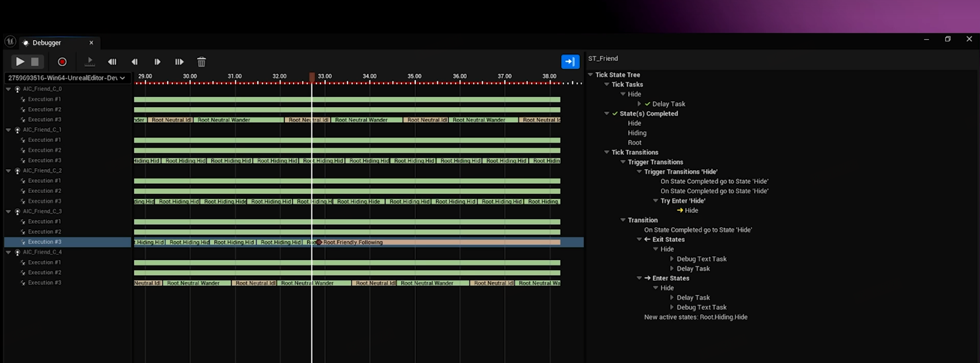
Task: Step back one frame
Action: pyautogui.click(x=134, y=62)
